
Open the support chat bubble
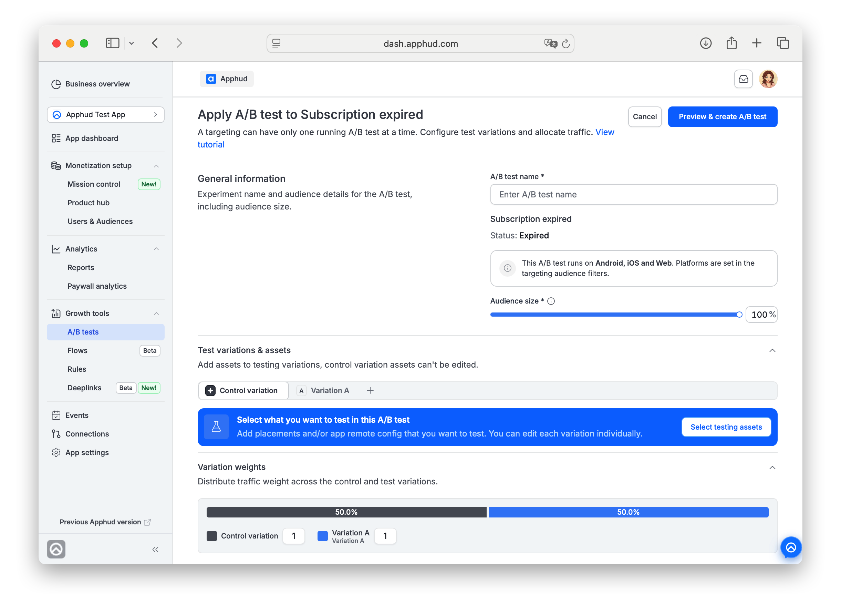coord(791,547)
